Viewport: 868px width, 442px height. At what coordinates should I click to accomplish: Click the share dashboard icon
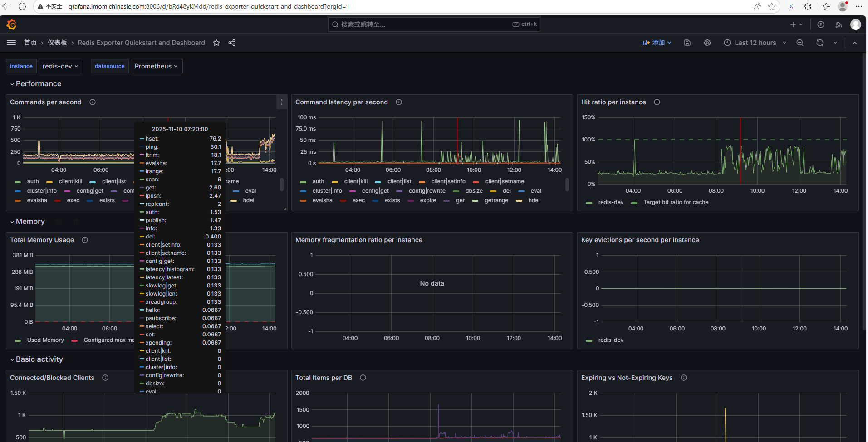[x=232, y=43]
